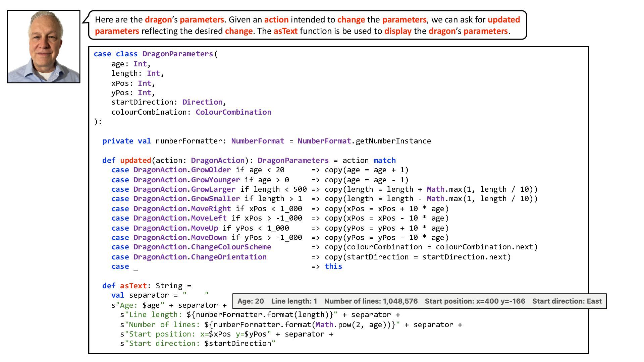Click the GrowSmaller case line
Screen dimensions: 644x362
click(215, 199)
